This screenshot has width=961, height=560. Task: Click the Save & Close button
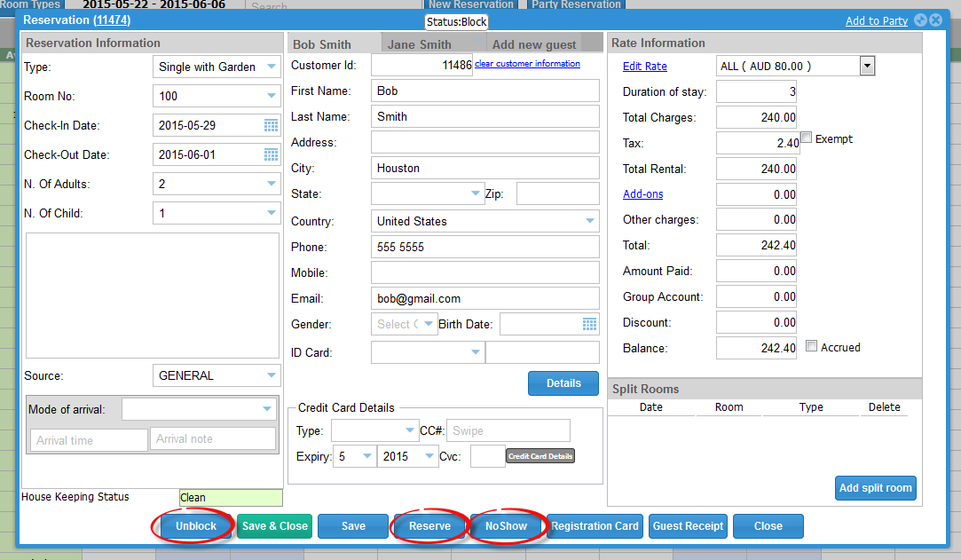click(x=275, y=526)
